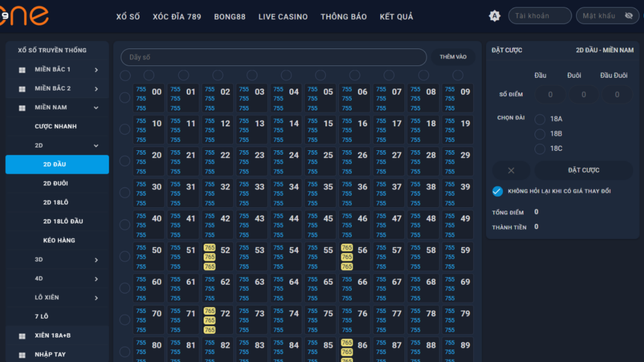This screenshot has height=362, width=644.
Task: Collapse the 2D submenu chevron
Action: (x=96, y=146)
